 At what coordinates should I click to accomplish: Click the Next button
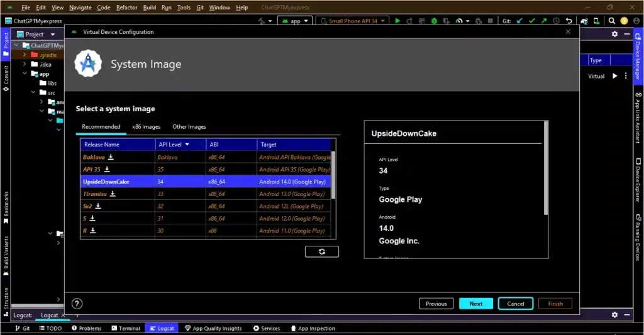(475, 304)
